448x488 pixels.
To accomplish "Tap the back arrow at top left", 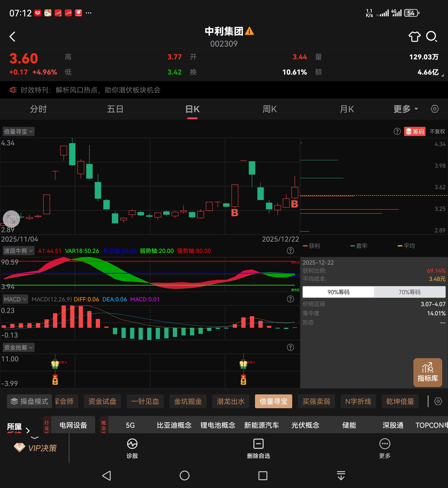I will pos(12,37).
